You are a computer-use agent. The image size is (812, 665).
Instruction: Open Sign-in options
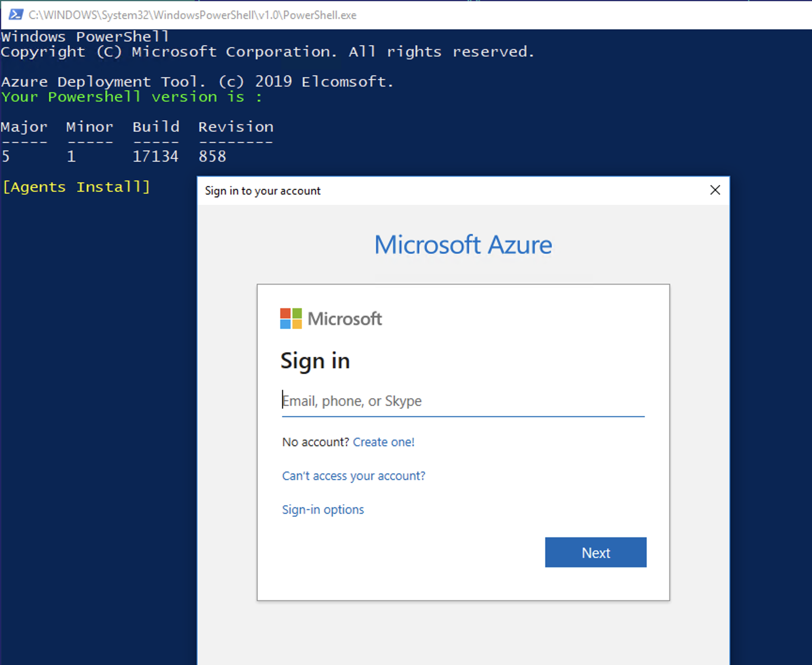tap(323, 510)
